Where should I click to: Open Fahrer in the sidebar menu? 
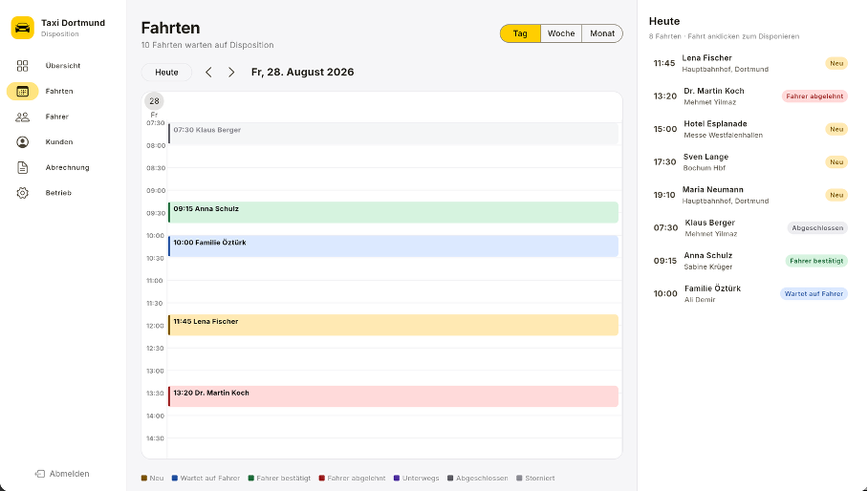point(57,117)
